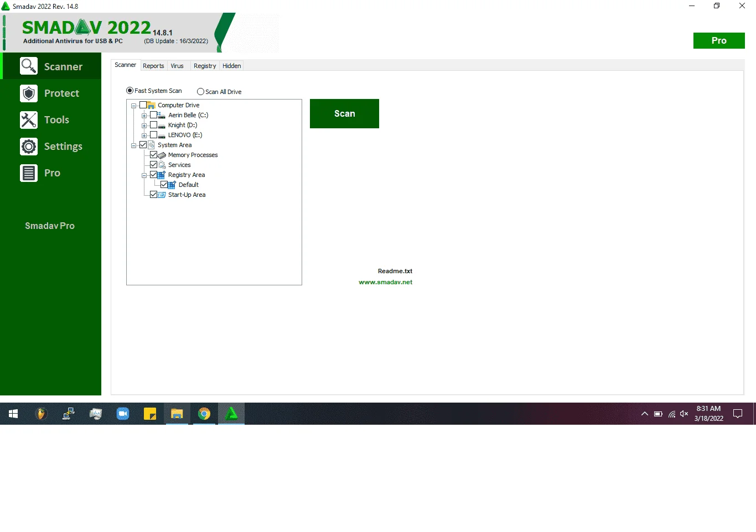Screen dimensions: 756x532
Task: Open the Scanner section magnifier icon in sidebar
Action: 29,66
